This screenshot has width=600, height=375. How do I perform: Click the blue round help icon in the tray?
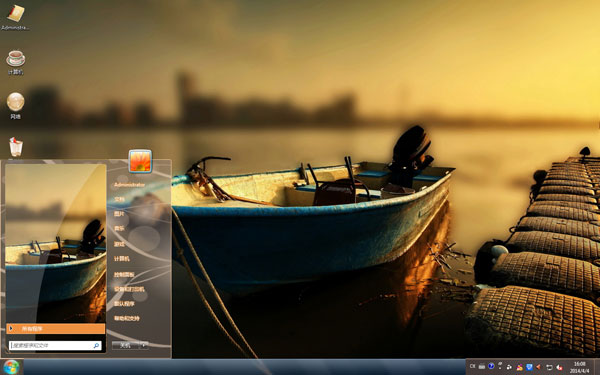coord(491,367)
